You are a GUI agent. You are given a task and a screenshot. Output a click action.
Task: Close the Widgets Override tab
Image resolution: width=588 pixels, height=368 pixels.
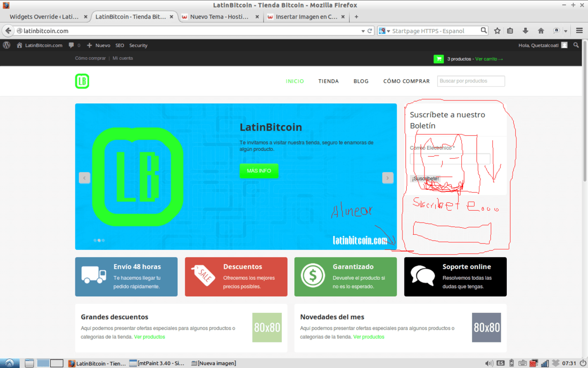86,17
